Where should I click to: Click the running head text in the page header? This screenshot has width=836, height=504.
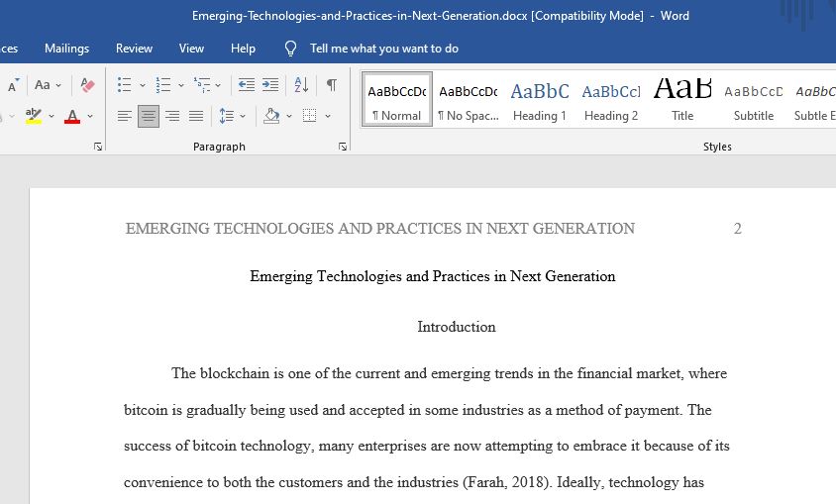[380, 229]
